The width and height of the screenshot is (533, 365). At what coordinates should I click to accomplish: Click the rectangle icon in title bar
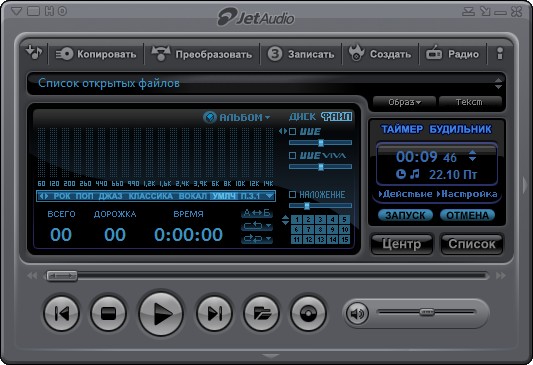[33, 11]
